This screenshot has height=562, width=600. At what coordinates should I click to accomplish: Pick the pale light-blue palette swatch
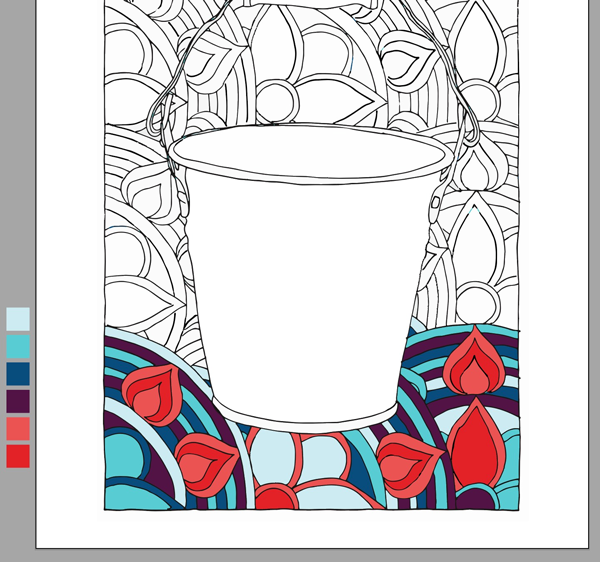click(18, 319)
